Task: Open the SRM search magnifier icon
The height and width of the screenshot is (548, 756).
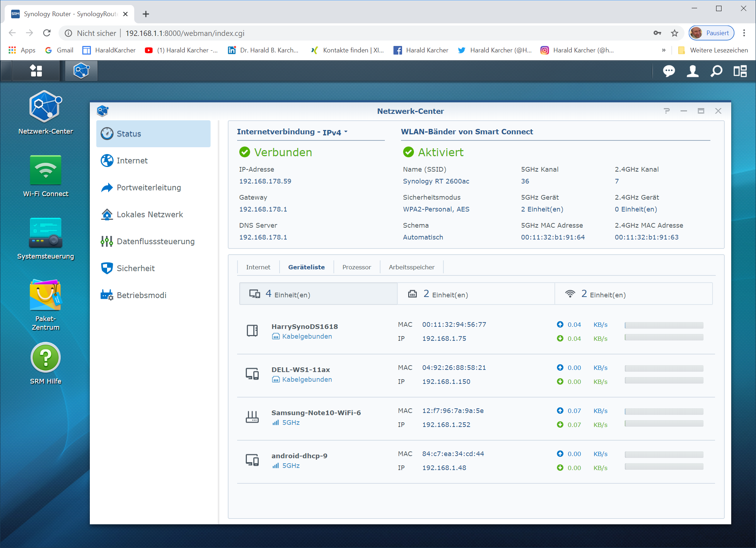Action: (x=716, y=71)
